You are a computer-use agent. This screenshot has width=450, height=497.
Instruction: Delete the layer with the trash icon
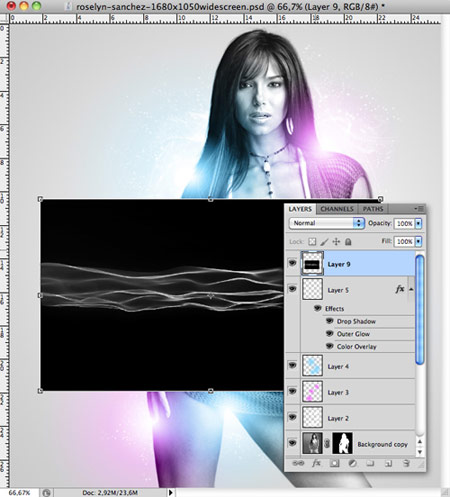point(406,463)
